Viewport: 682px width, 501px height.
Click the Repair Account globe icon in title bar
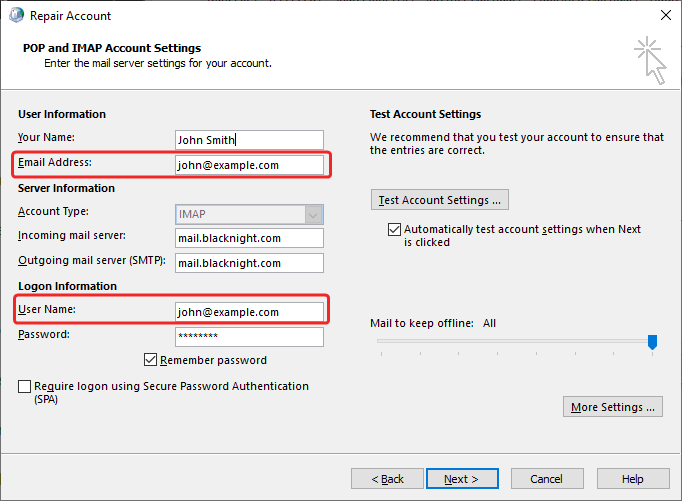tap(15, 16)
